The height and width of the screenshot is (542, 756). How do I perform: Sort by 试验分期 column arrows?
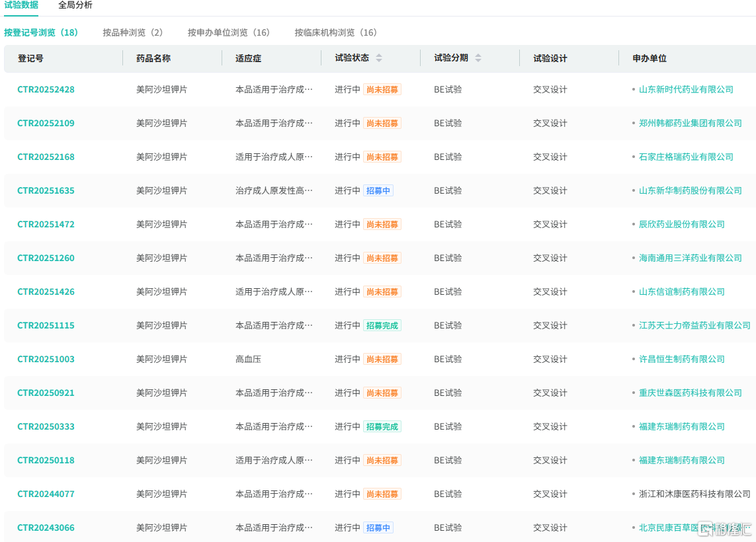[478, 58]
